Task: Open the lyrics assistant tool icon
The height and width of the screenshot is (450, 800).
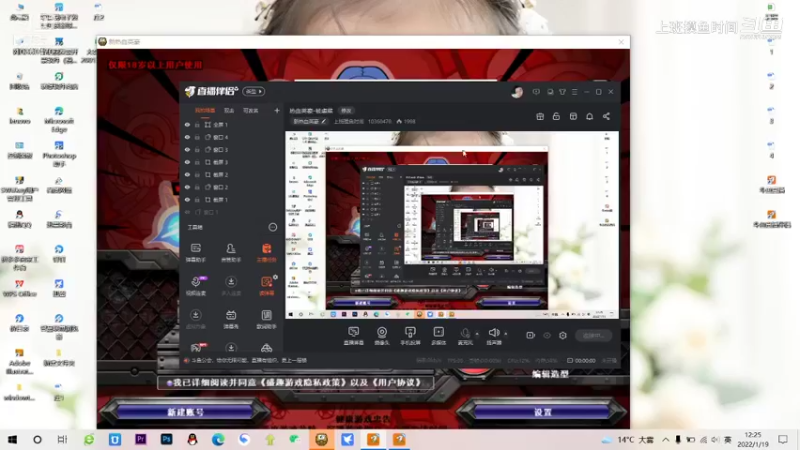Action: pyautogui.click(x=266, y=319)
